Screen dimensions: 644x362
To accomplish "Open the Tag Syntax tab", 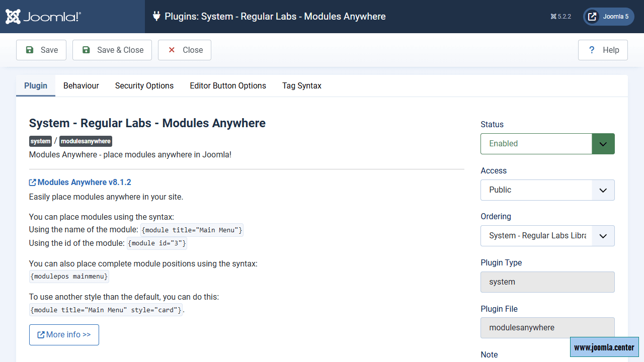I will pyautogui.click(x=302, y=86).
